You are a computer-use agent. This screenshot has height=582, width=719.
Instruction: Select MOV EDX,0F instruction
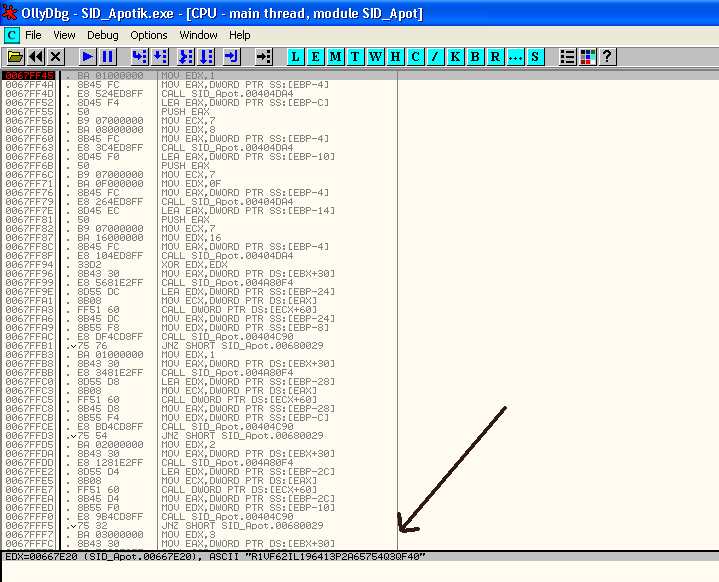(191, 183)
